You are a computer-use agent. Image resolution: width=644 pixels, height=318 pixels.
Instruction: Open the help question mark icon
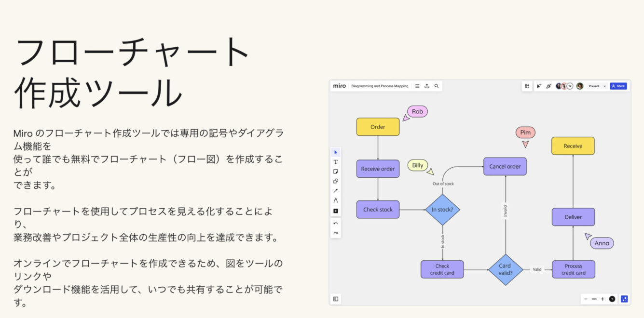coord(612,299)
